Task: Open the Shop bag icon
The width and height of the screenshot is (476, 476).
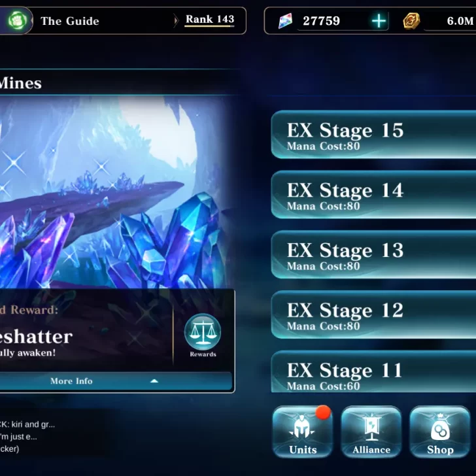Action: [x=440, y=432]
